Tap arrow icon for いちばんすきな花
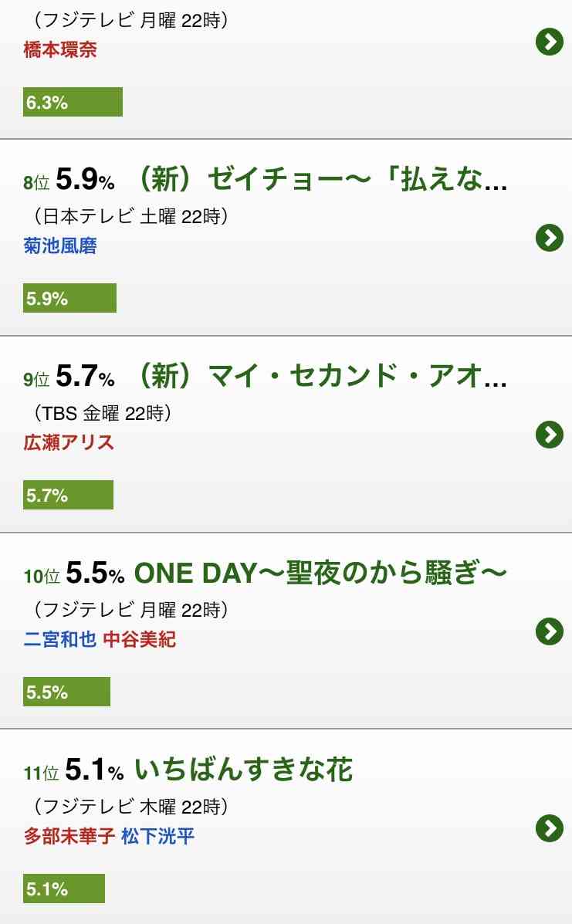 tap(550, 828)
